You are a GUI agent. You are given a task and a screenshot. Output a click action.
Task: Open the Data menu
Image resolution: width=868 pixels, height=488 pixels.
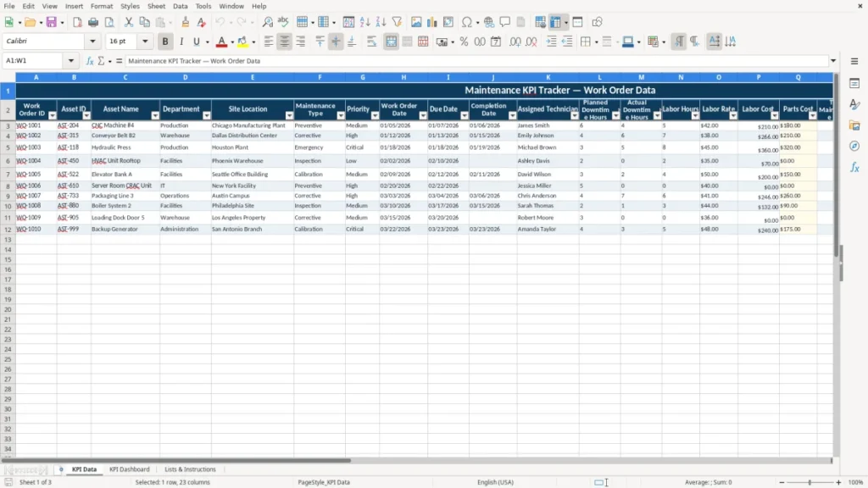pos(181,6)
